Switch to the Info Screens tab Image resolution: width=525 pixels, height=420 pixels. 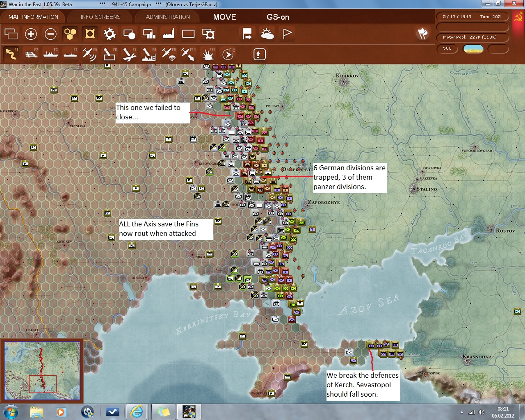coord(100,17)
